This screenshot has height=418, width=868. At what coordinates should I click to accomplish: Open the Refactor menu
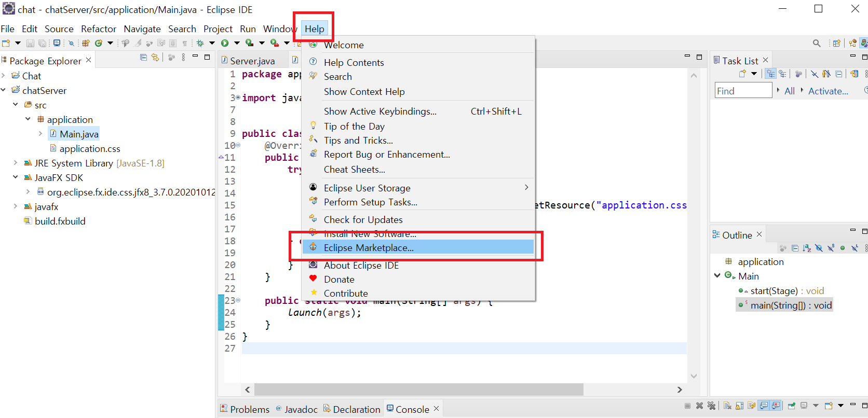(99, 29)
